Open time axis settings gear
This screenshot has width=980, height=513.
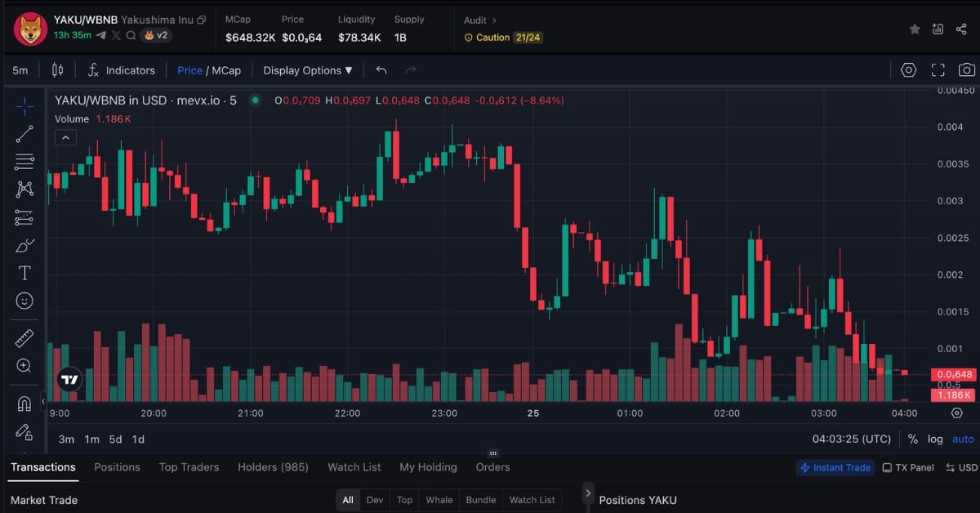pos(957,413)
